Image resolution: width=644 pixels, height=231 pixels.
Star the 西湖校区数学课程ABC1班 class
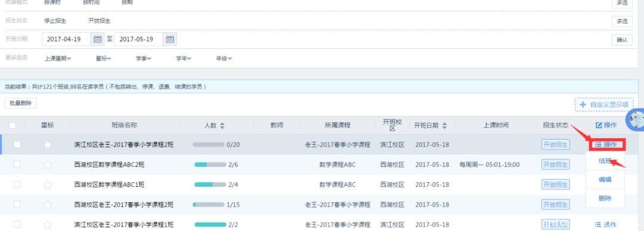(x=48, y=185)
